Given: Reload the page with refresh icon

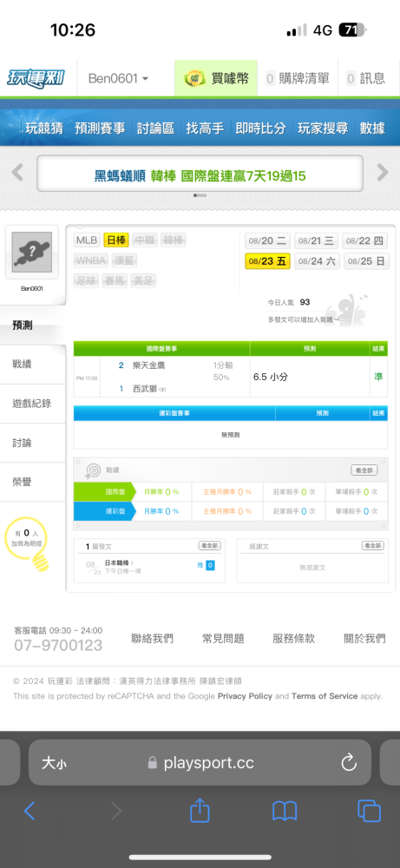Looking at the screenshot, I should 349,763.
